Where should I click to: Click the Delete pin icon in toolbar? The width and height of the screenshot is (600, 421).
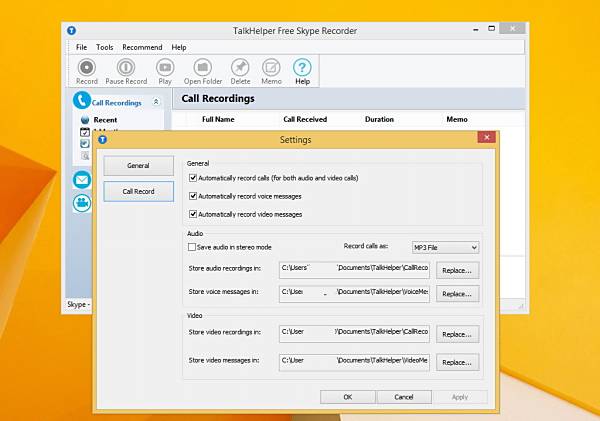240,67
